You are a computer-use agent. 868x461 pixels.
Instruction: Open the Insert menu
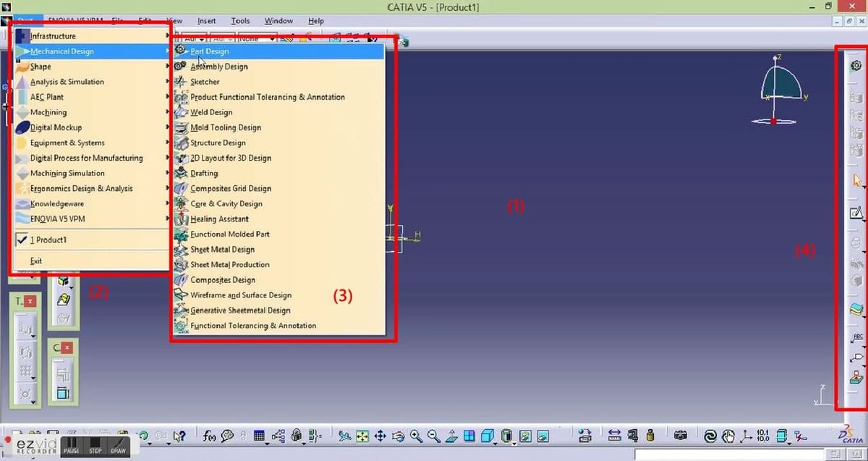pyautogui.click(x=207, y=21)
